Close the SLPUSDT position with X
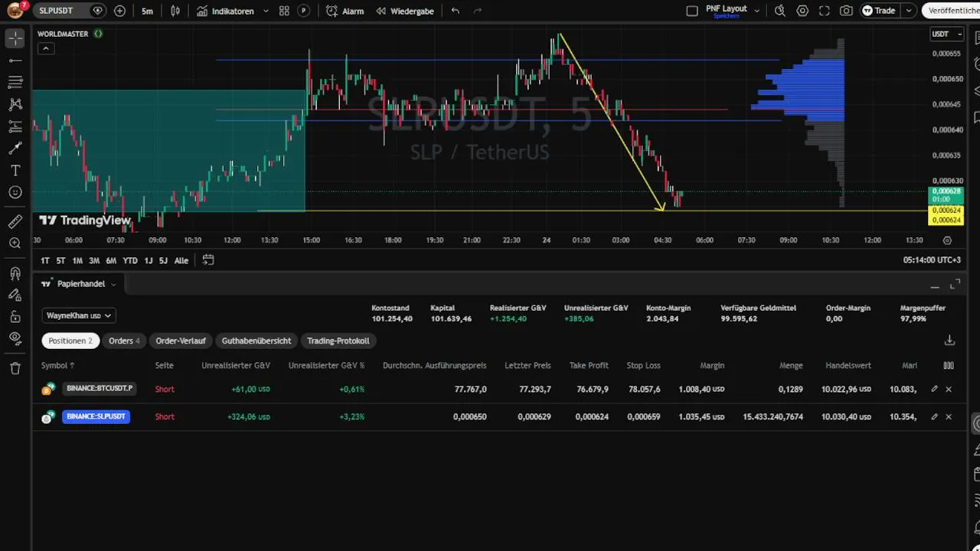Viewport: 980px width, 551px height. click(x=949, y=416)
